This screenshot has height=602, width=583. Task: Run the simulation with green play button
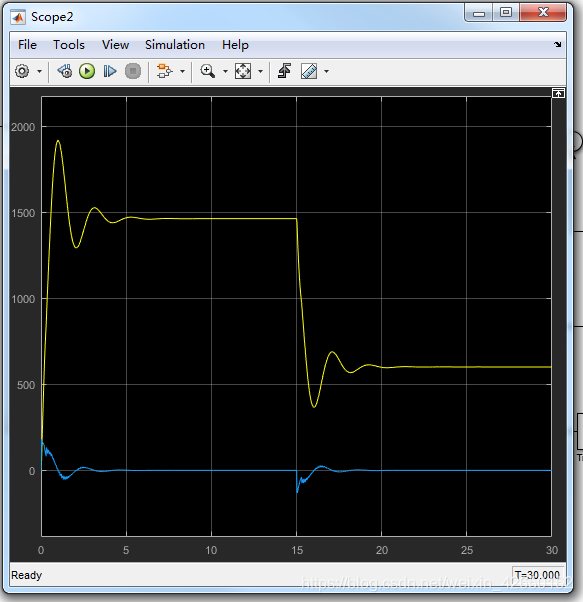point(87,71)
